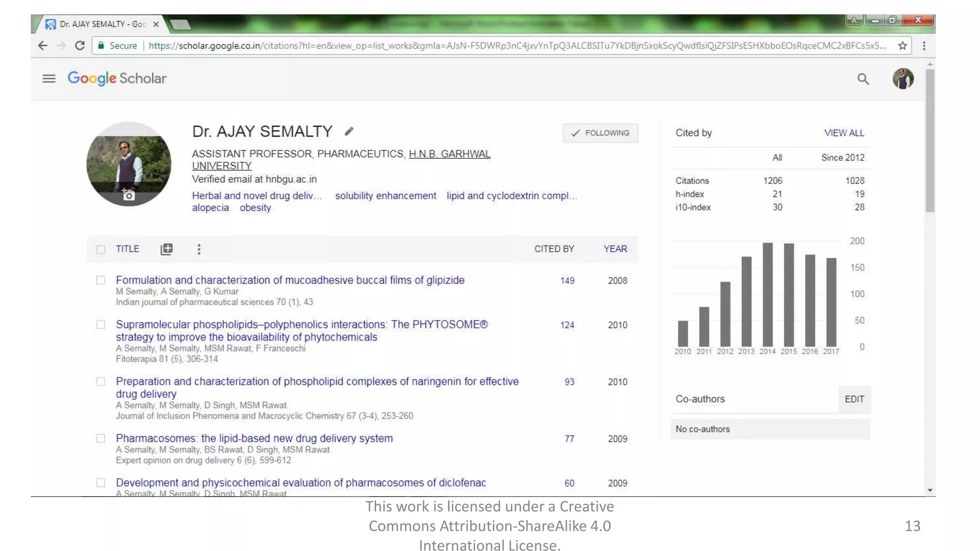The width and height of the screenshot is (980, 551).
Task: Select the Pharmacosomes article checkbox
Action: (x=100, y=439)
